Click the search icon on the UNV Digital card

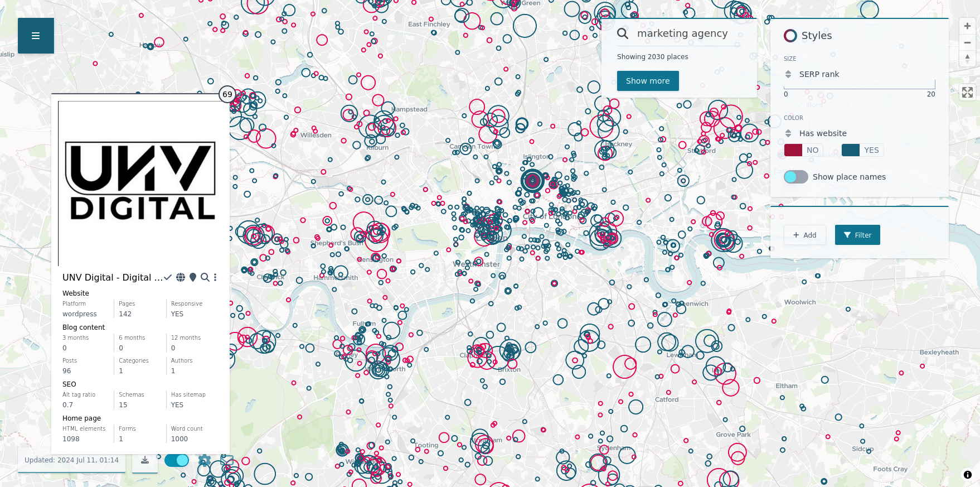tap(205, 277)
